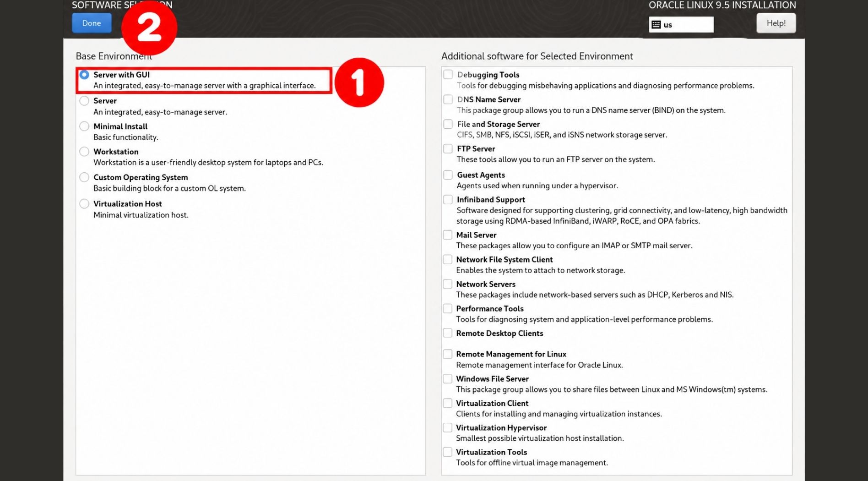
Task: Click the 'Base Environment' heading
Action: 114,56
